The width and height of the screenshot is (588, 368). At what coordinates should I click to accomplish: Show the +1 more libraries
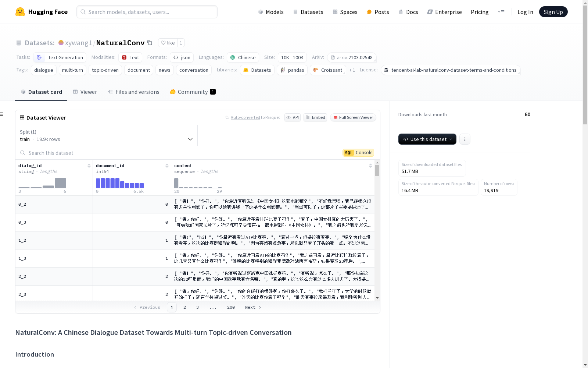point(352,70)
